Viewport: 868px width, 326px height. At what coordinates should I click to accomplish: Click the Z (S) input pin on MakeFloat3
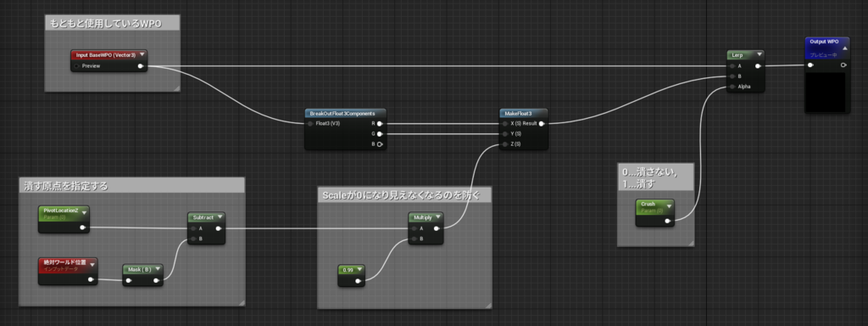(x=505, y=144)
